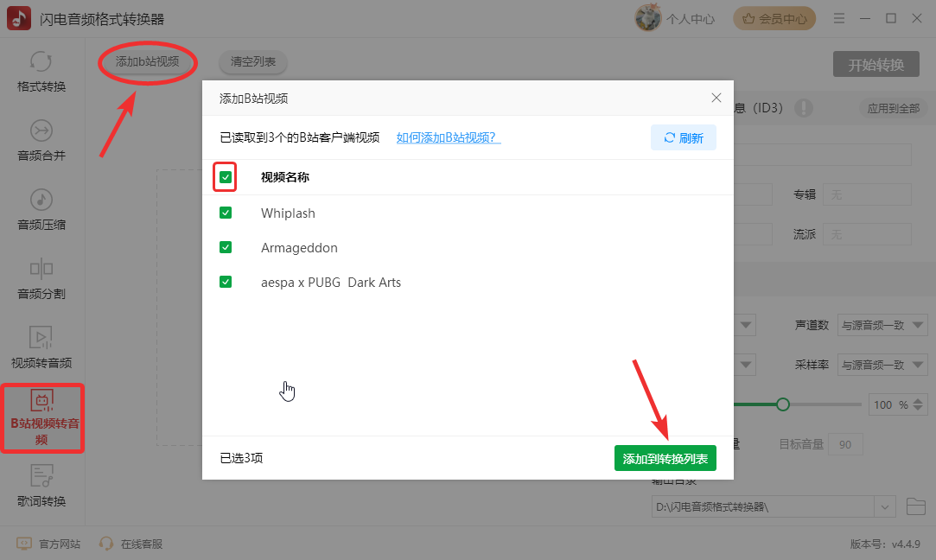Screen dimensions: 936x560
Task: Open the 格式转换 sidebar tool
Action: (41, 72)
